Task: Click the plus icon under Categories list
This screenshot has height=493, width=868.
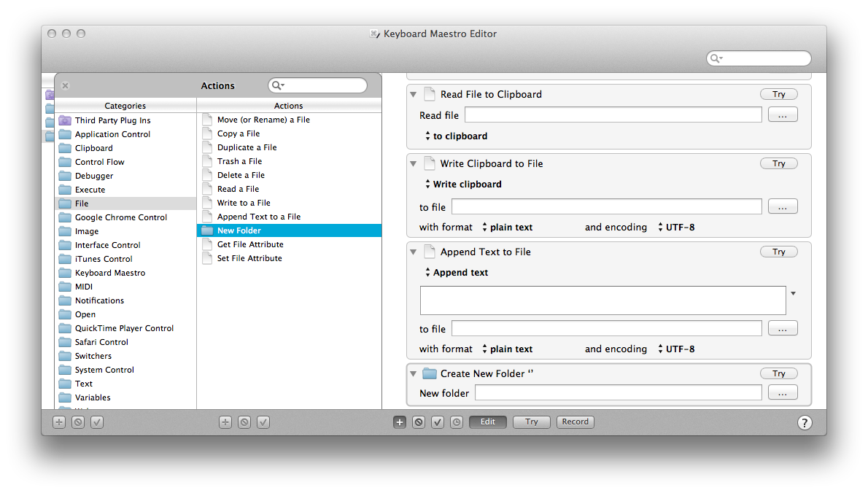Action: 59,422
